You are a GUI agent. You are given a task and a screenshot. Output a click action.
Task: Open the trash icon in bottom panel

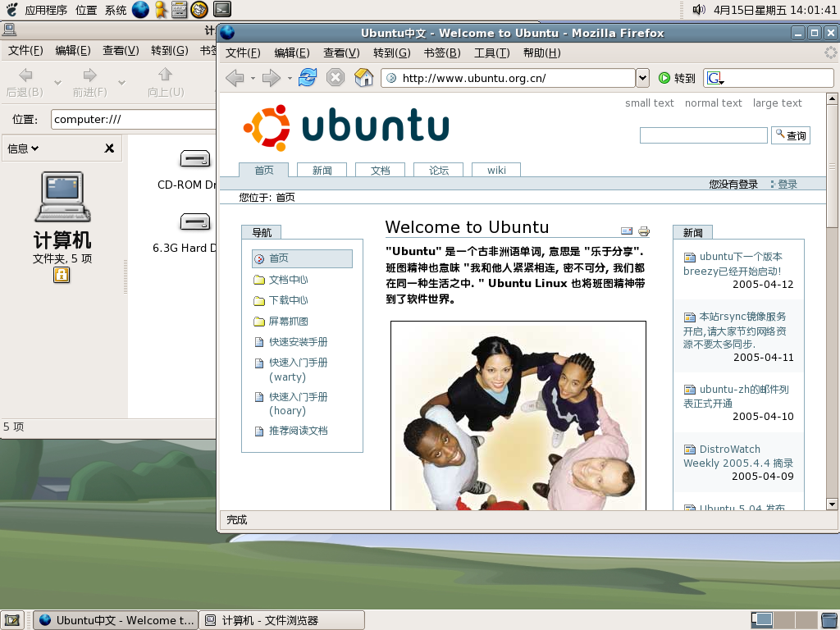click(x=829, y=620)
